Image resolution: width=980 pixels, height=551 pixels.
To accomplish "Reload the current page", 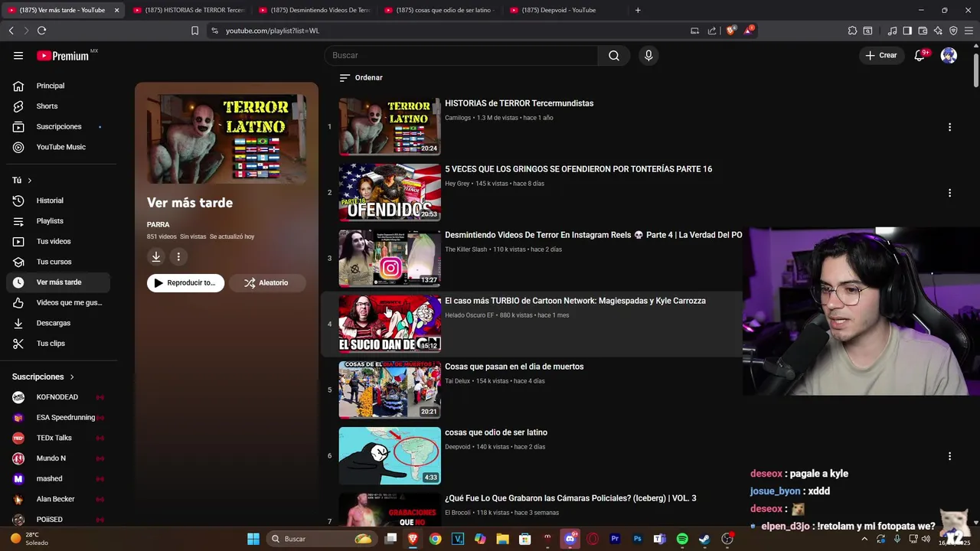I will pos(41,31).
